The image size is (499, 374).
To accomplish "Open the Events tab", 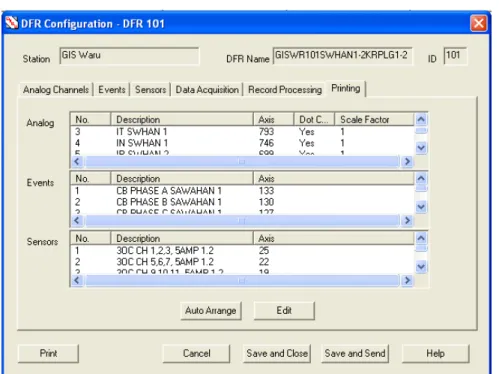I will 112,90.
